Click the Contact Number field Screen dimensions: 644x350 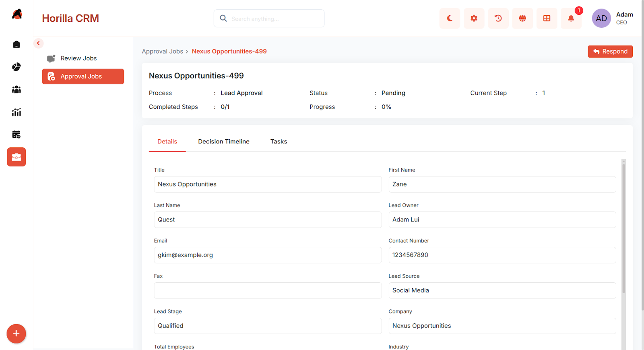click(x=502, y=255)
